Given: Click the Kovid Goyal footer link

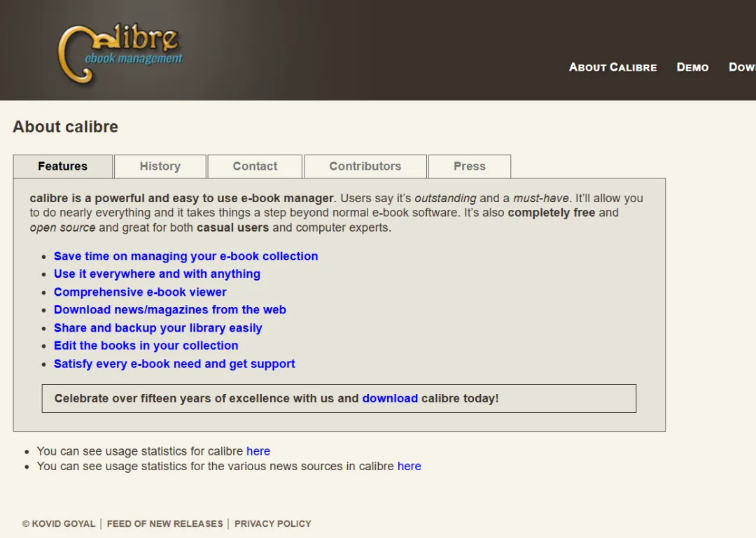Looking at the screenshot, I should point(59,523).
